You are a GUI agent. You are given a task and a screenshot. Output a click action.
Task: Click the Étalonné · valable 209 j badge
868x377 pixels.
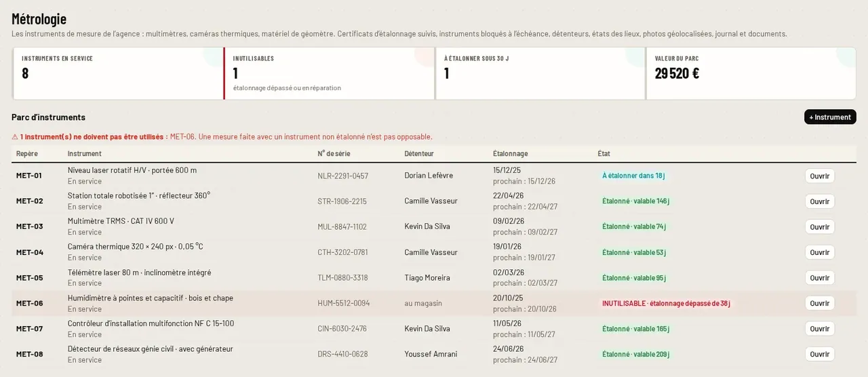pos(635,354)
